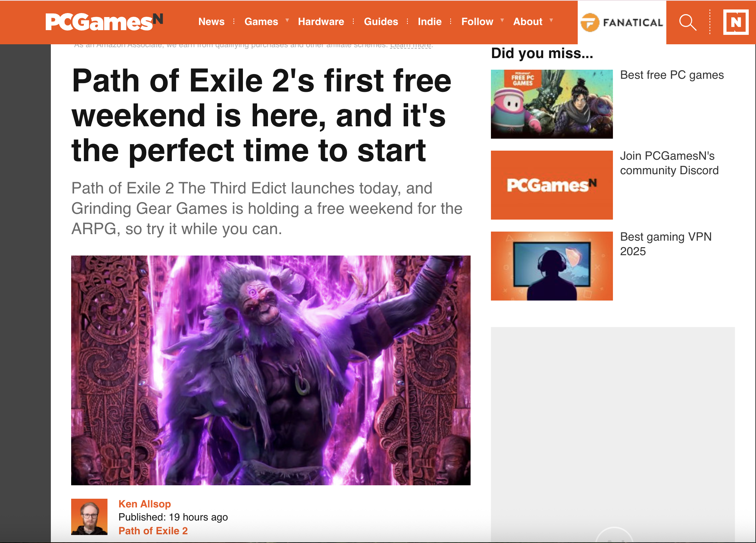Open the Fanatical store logo
Viewport: 756px width, 543px height.
(622, 23)
